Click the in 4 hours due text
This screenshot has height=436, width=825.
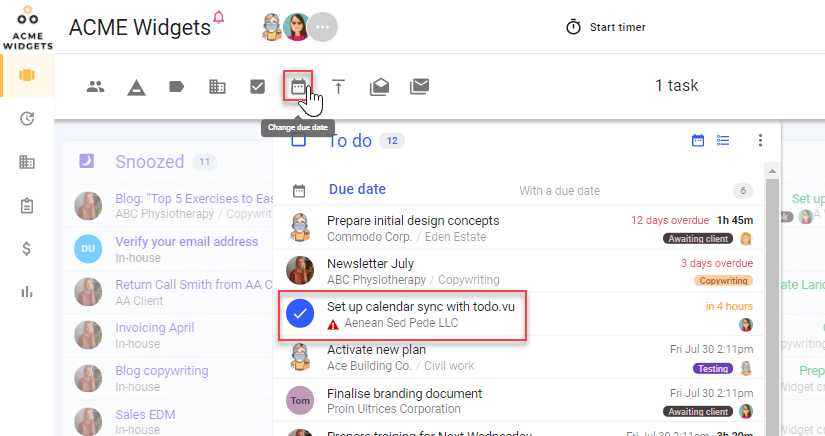(729, 306)
